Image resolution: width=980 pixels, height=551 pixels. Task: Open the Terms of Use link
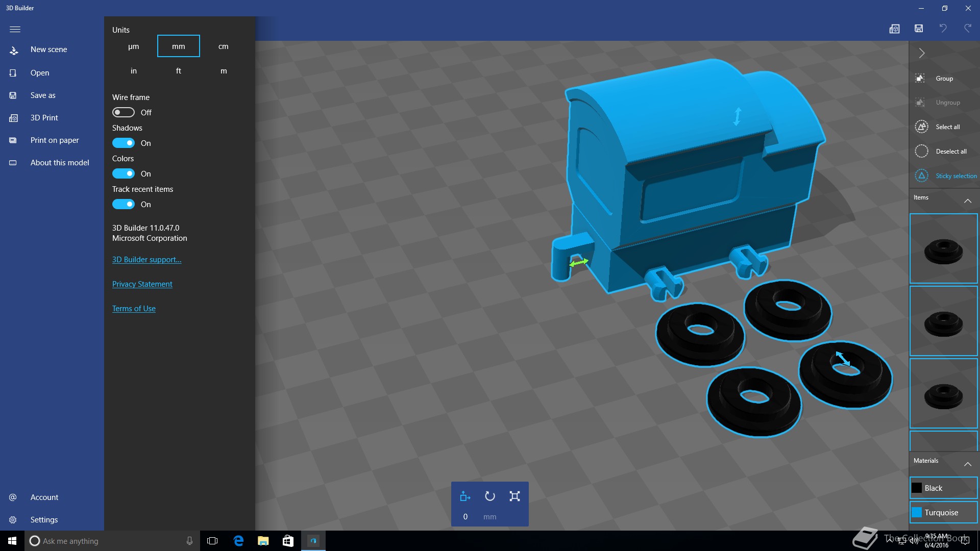point(134,309)
